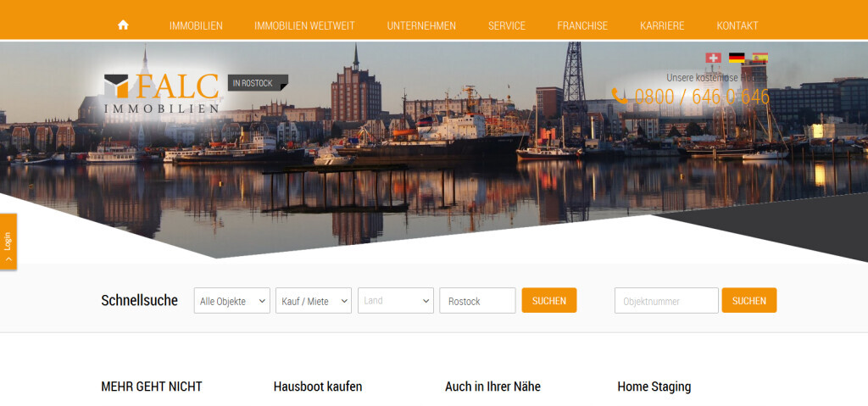This screenshot has width=868, height=406.
Task: Click the orange phone hotline icon
Action: [620, 97]
